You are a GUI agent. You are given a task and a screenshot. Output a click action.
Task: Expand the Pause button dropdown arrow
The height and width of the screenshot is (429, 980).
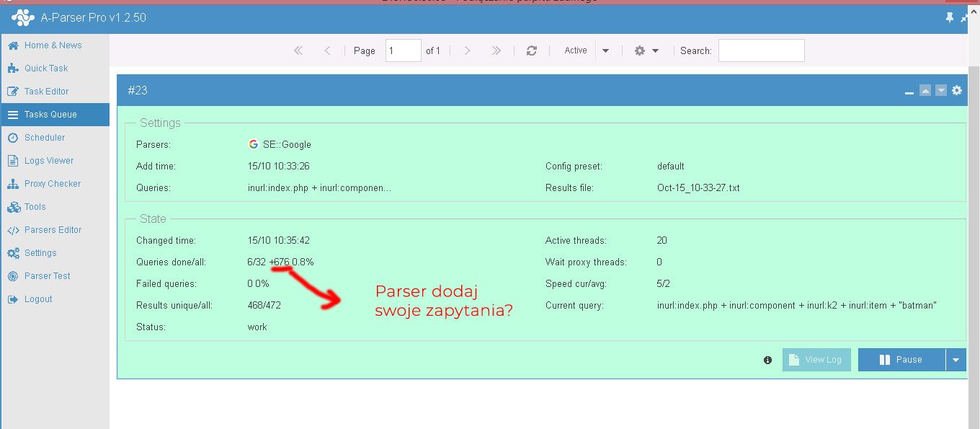pos(955,360)
